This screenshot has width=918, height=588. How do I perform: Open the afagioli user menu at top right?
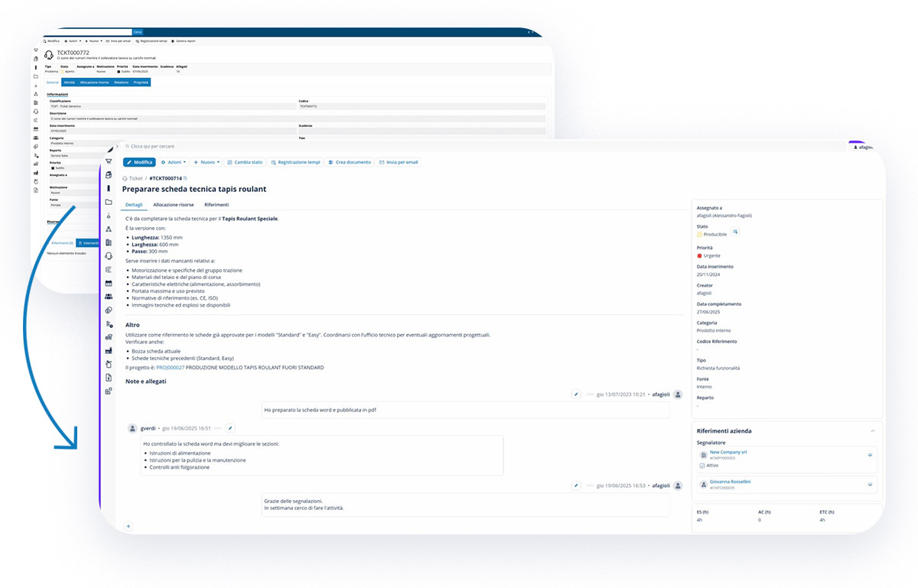click(865, 147)
